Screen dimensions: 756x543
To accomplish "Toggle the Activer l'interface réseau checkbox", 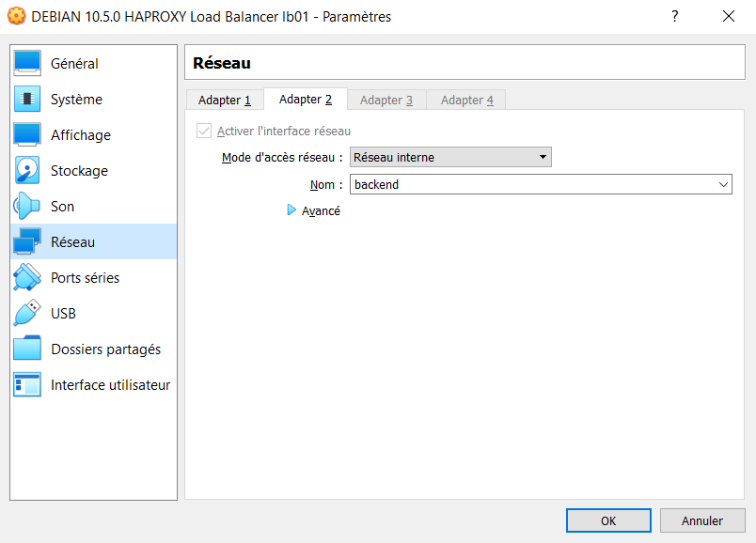I will [x=204, y=131].
